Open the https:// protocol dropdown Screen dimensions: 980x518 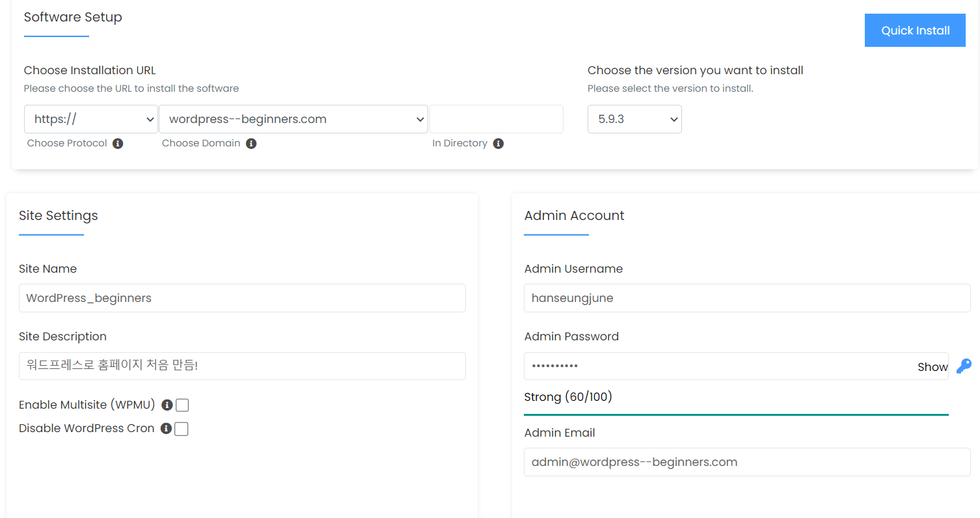[x=91, y=119]
